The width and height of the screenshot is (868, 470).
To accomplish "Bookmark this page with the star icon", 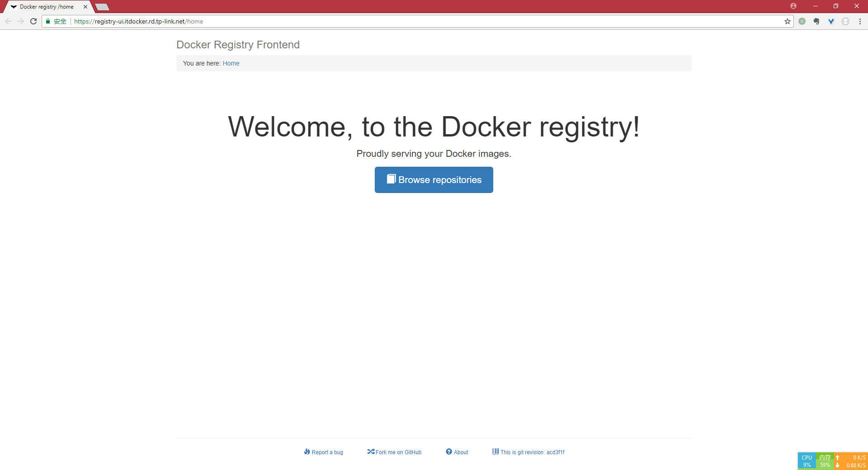I will [x=788, y=21].
